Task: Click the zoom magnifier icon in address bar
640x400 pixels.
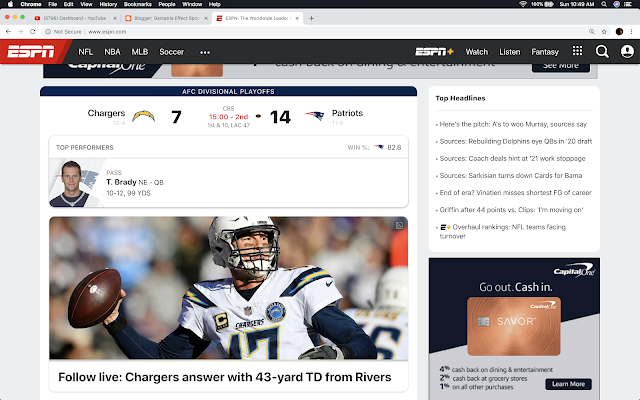Action: (591, 31)
